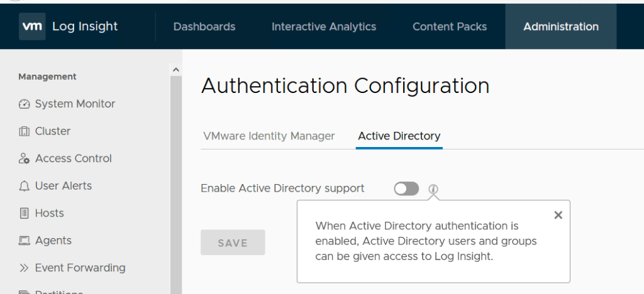Image resolution: width=644 pixels, height=294 pixels.
Task: Click the Agents laptop icon
Action: (x=25, y=241)
